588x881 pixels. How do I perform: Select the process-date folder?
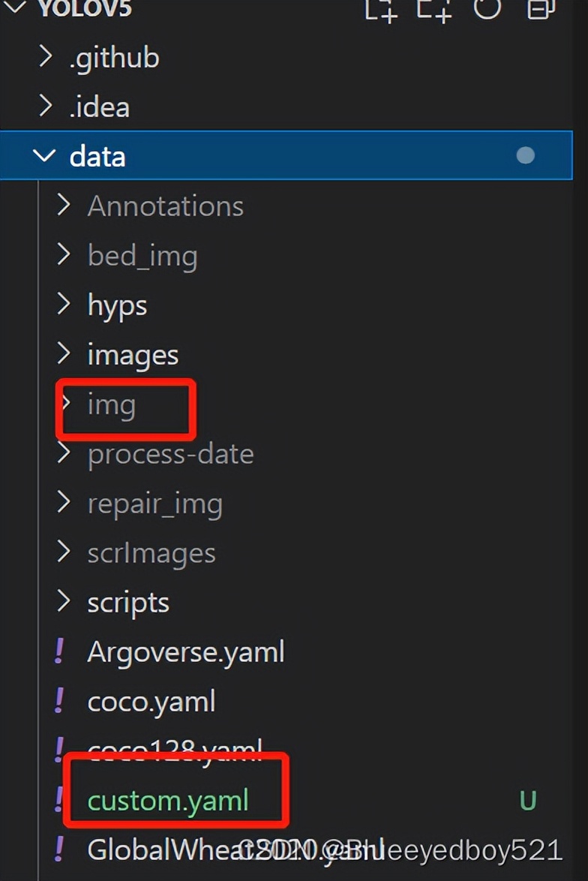(170, 454)
